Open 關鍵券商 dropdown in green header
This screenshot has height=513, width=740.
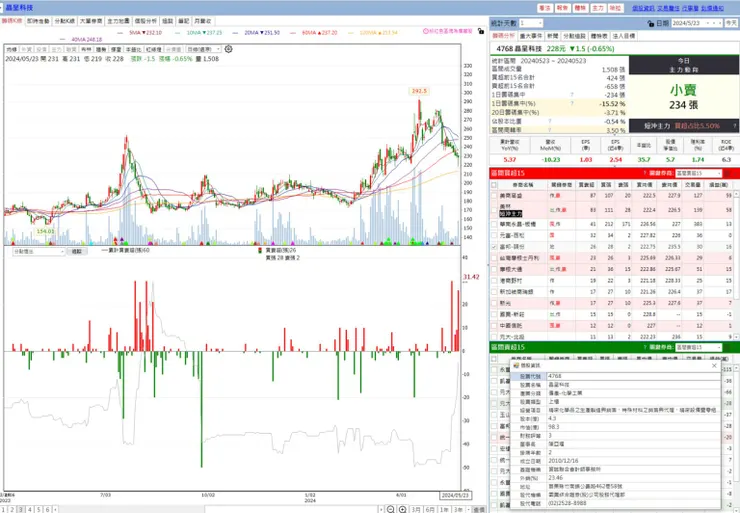click(698, 347)
